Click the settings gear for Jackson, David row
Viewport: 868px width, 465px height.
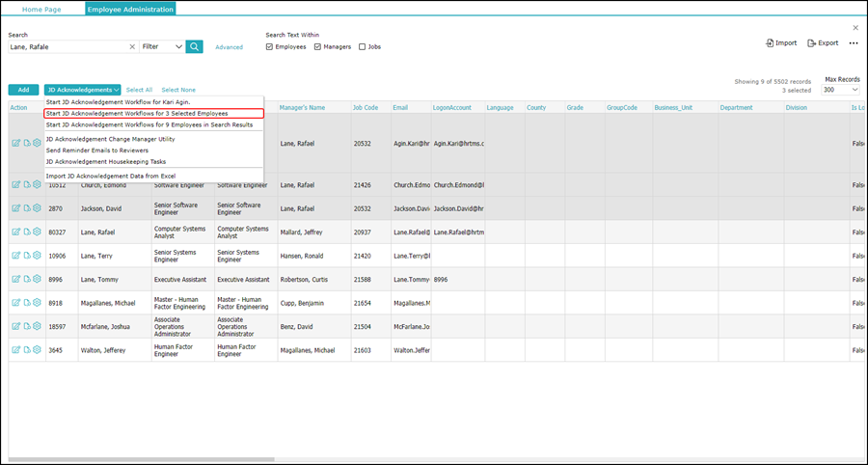tap(37, 207)
